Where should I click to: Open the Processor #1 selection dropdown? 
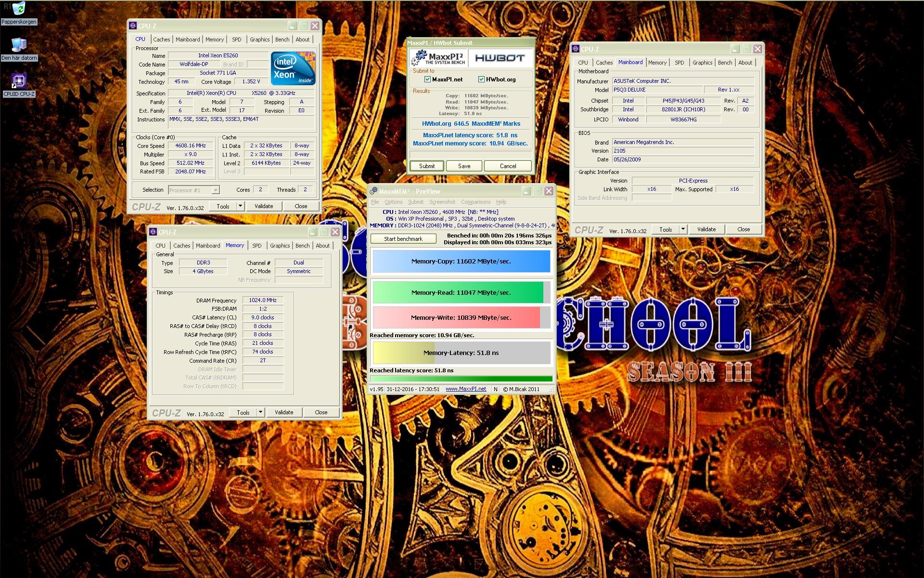[x=216, y=190]
